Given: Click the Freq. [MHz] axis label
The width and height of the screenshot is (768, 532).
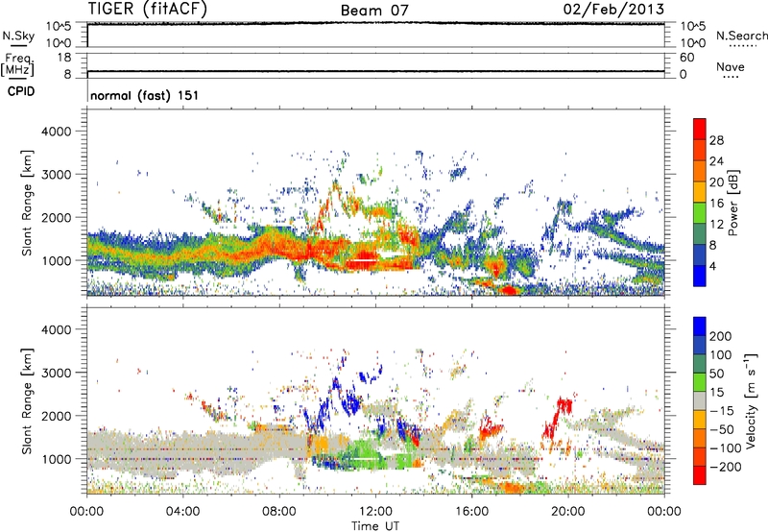Looking at the screenshot, I should click(x=17, y=65).
